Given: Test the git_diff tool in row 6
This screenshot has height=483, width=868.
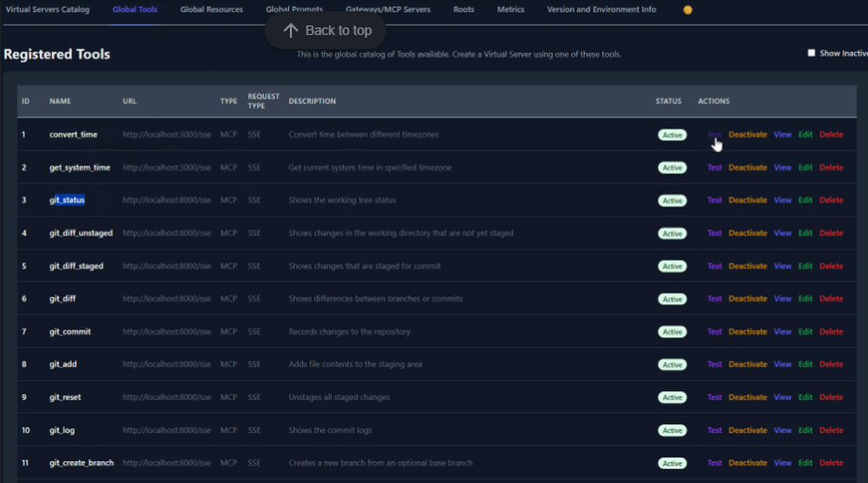Looking at the screenshot, I should [714, 299].
